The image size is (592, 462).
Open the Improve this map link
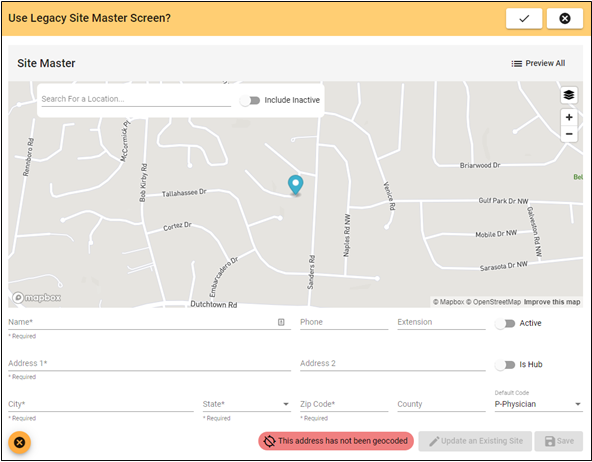pos(552,302)
